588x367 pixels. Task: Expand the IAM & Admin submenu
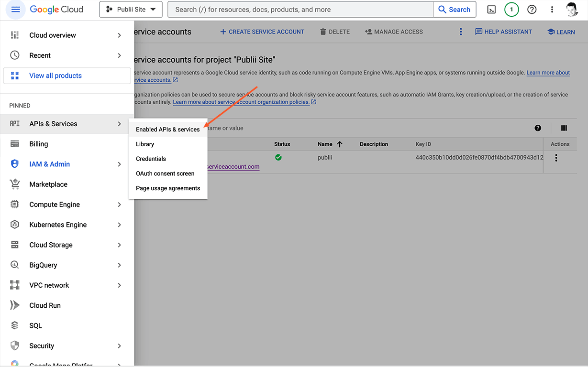tap(119, 164)
